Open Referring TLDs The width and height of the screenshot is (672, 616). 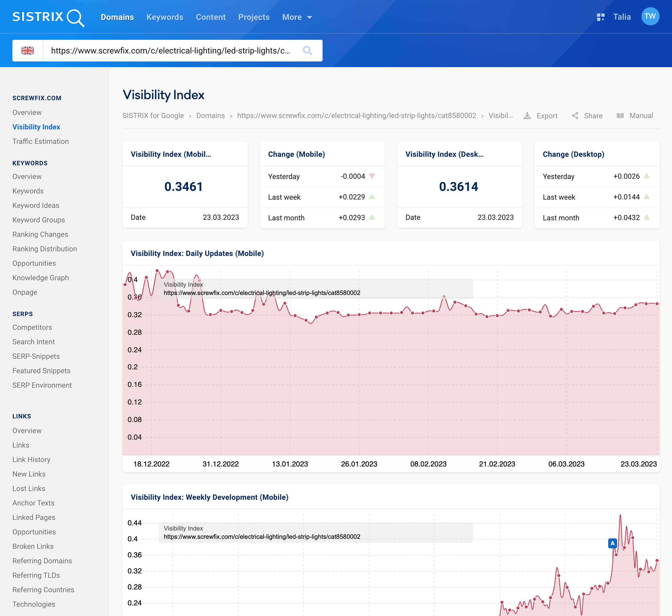pos(36,575)
